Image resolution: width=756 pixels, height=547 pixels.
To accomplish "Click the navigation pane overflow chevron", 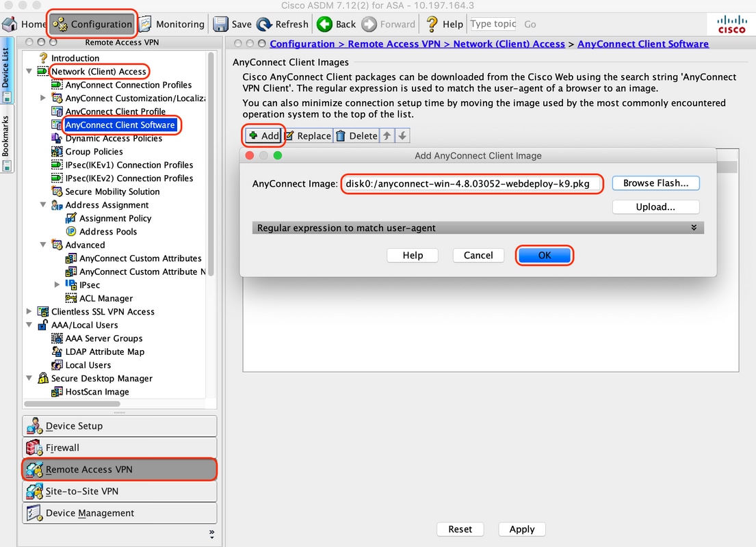I will (x=211, y=533).
